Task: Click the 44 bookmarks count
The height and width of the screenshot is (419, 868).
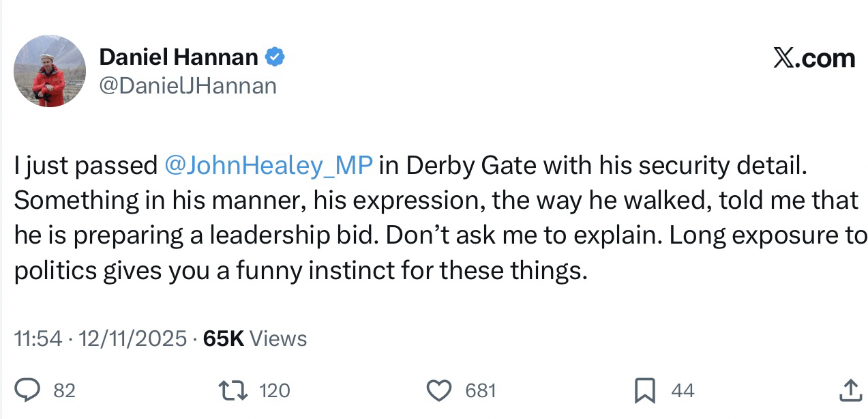Action: 683,390
